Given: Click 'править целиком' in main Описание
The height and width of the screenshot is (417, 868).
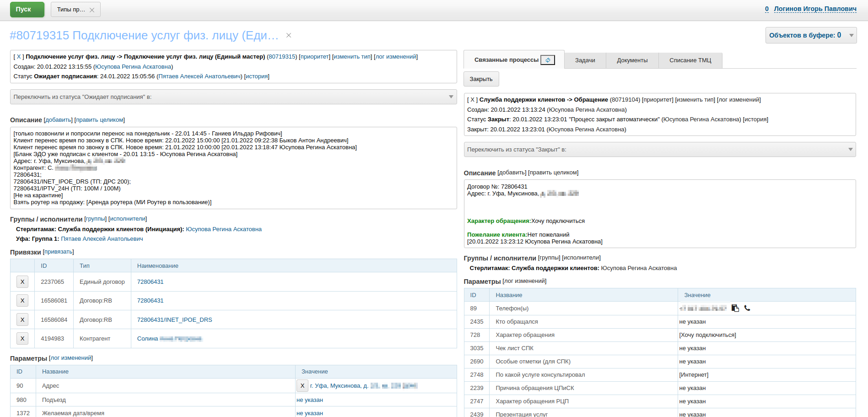Looking at the screenshot, I should [100, 120].
